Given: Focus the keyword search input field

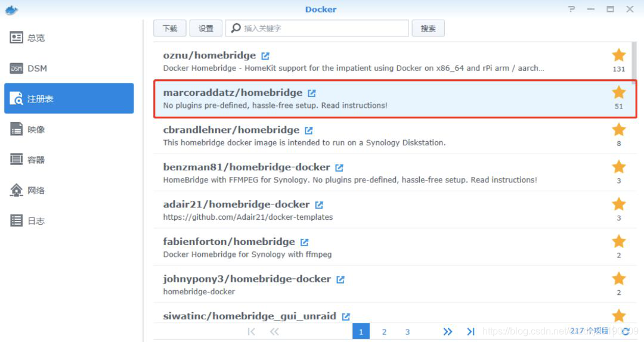Looking at the screenshot, I should (x=317, y=29).
